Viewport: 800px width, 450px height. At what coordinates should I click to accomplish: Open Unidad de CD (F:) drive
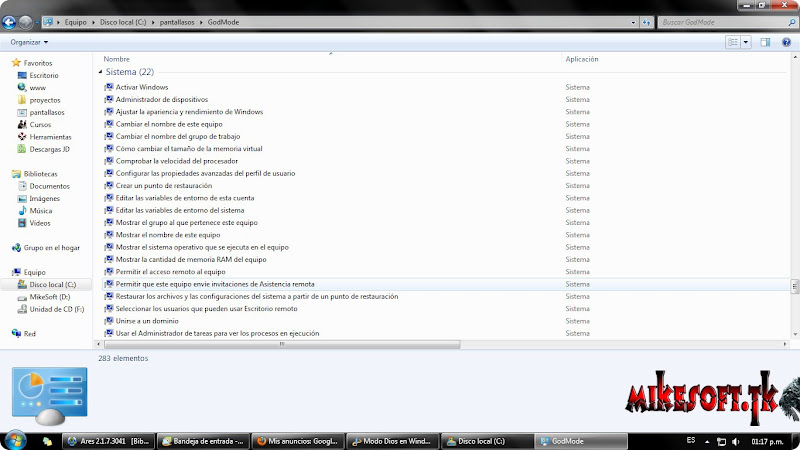(x=57, y=309)
